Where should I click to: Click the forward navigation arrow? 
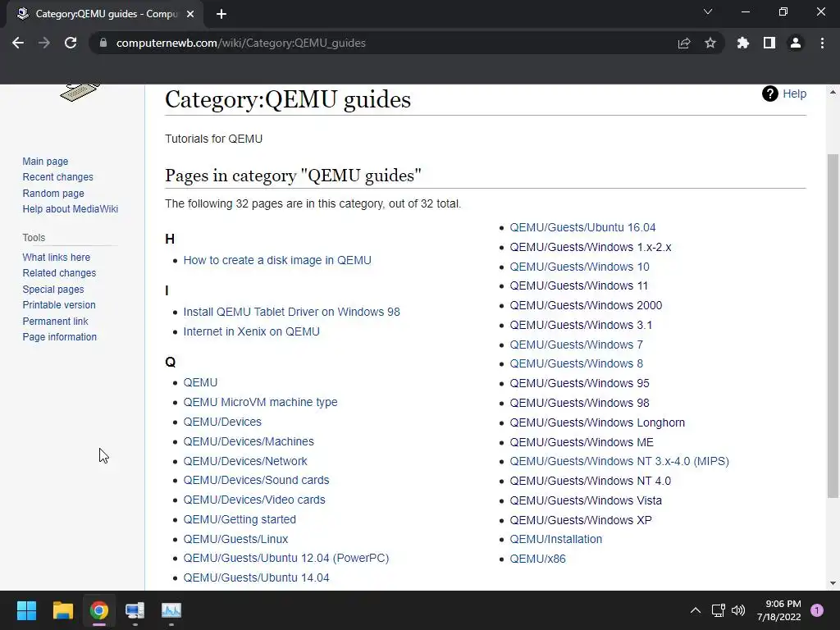(44, 43)
